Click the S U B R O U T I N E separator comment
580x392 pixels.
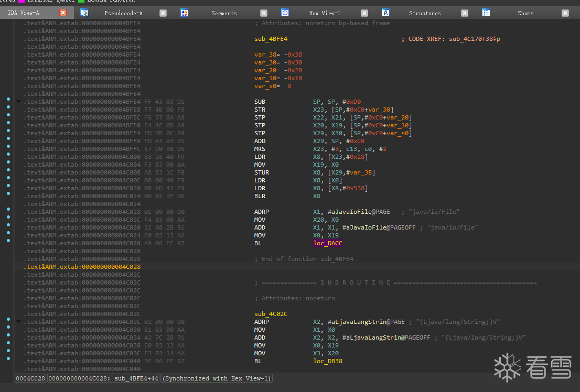pyautogui.click(x=395, y=282)
